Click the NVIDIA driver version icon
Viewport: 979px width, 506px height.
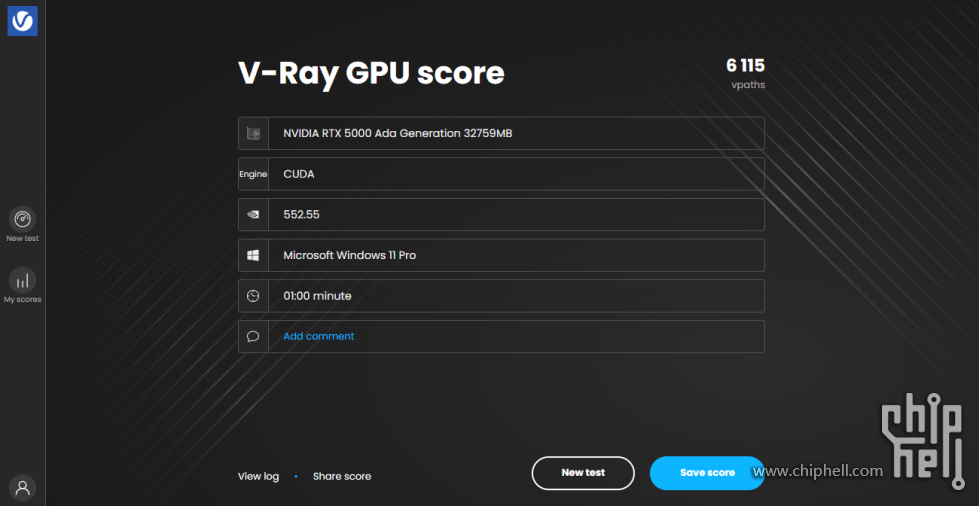coord(253,214)
